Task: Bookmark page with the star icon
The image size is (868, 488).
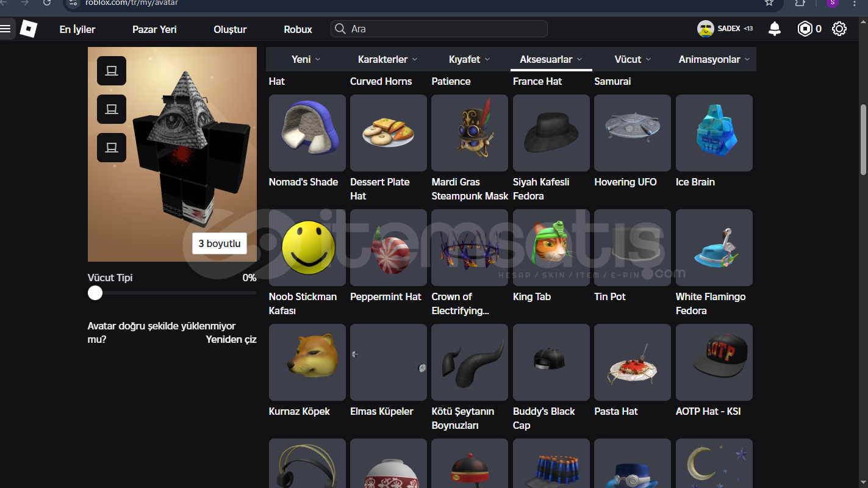Action: [x=769, y=2]
